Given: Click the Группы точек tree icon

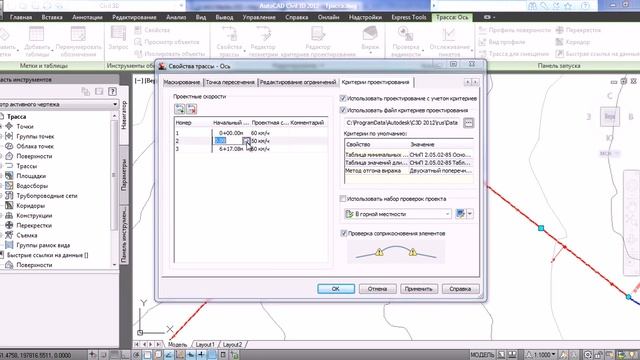Looking at the screenshot, I should [x=9, y=136].
